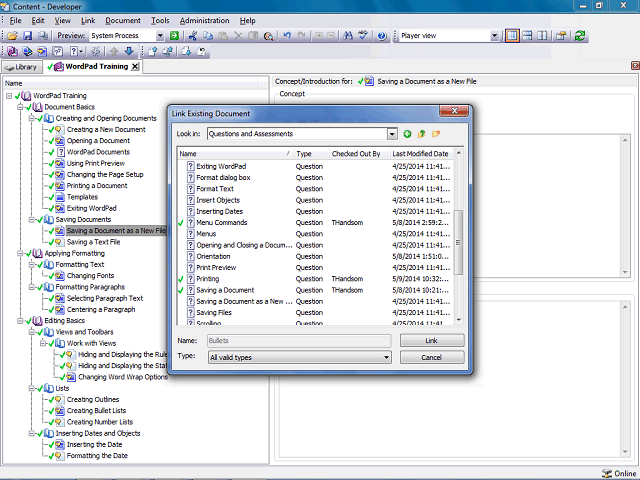Click the Move Down blue arrow icon
640x480 pixels.
[x=129, y=51]
